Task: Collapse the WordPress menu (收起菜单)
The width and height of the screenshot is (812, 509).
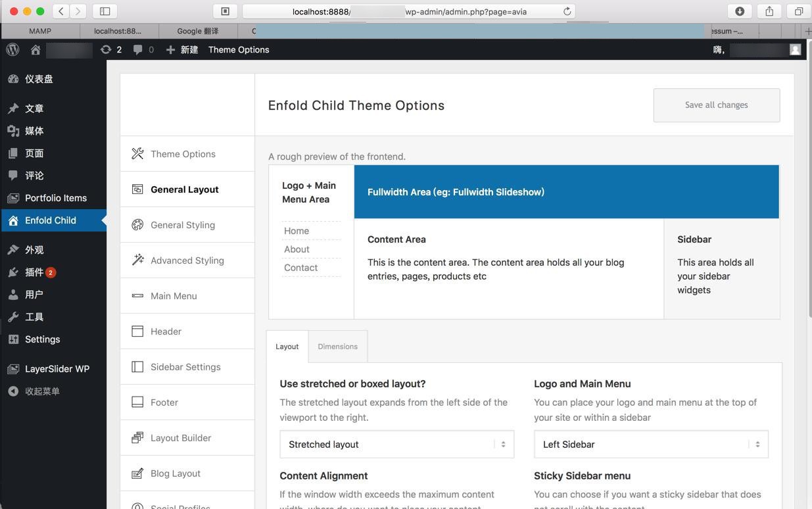Action: point(42,391)
